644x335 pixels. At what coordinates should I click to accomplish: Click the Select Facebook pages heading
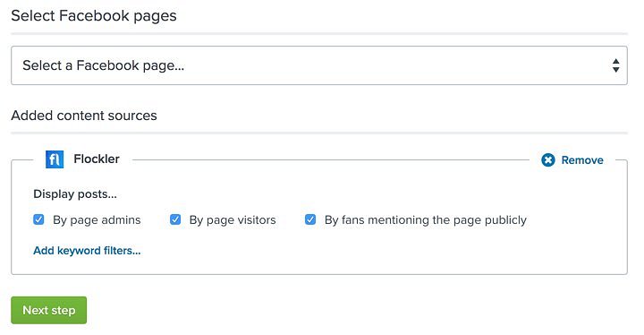coord(94,15)
